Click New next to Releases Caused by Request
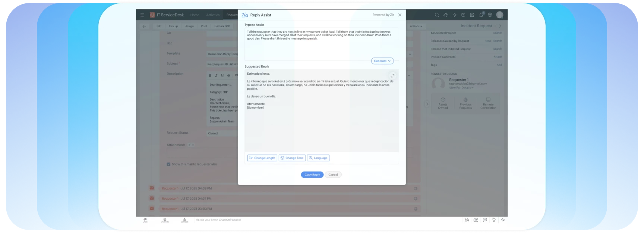The image size is (644, 233). tap(488, 41)
